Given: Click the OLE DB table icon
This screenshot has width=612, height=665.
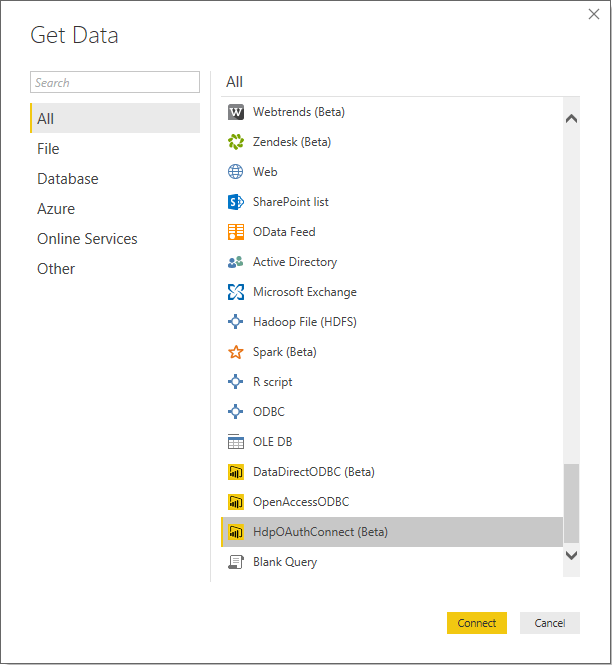Looking at the screenshot, I should tap(236, 442).
